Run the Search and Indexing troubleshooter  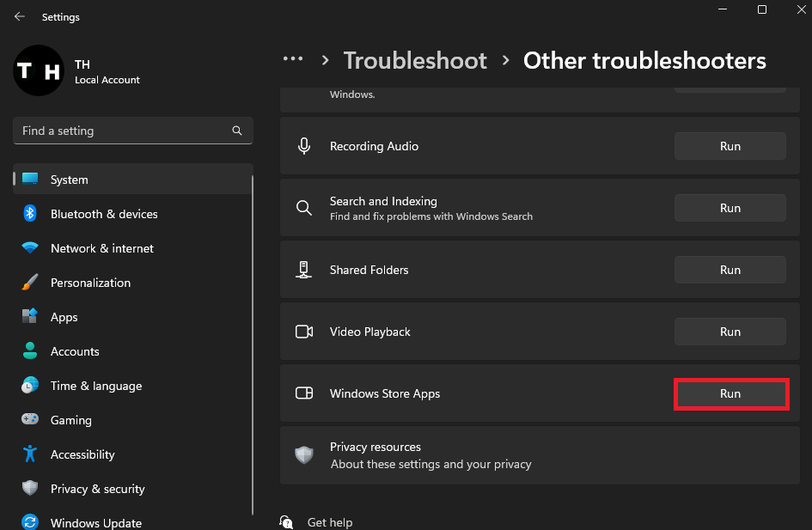click(730, 208)
